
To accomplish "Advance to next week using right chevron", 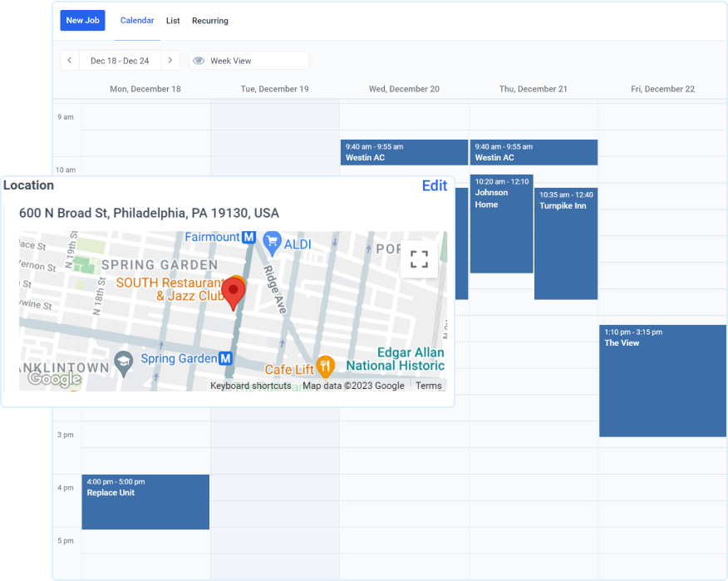I will point(170,60).
